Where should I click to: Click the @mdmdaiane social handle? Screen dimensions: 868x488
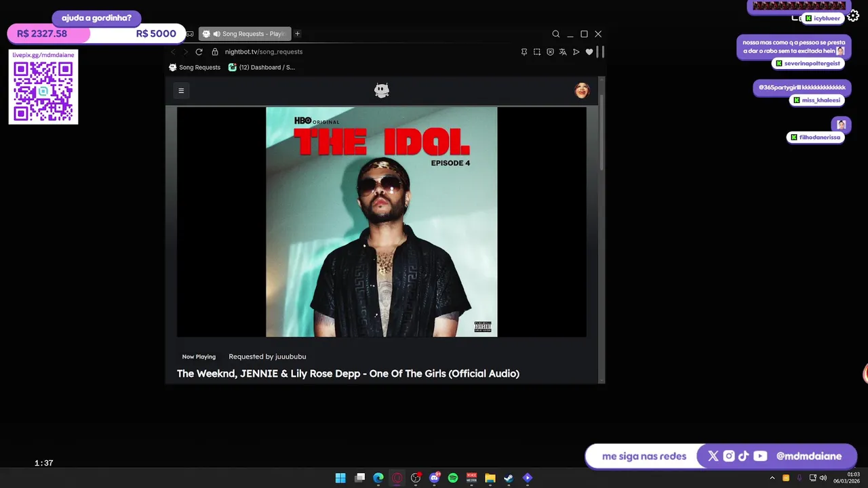[809, 456]
